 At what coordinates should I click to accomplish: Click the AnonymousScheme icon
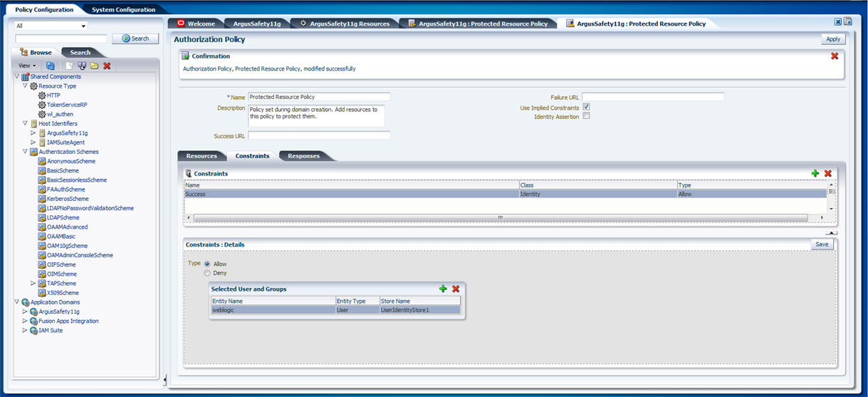[42, 161]
